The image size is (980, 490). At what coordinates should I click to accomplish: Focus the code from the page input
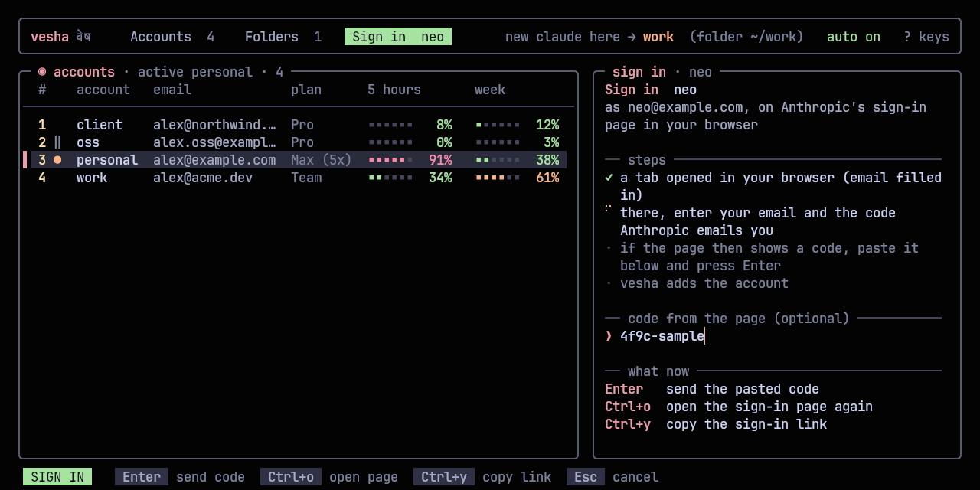point(773,336)
